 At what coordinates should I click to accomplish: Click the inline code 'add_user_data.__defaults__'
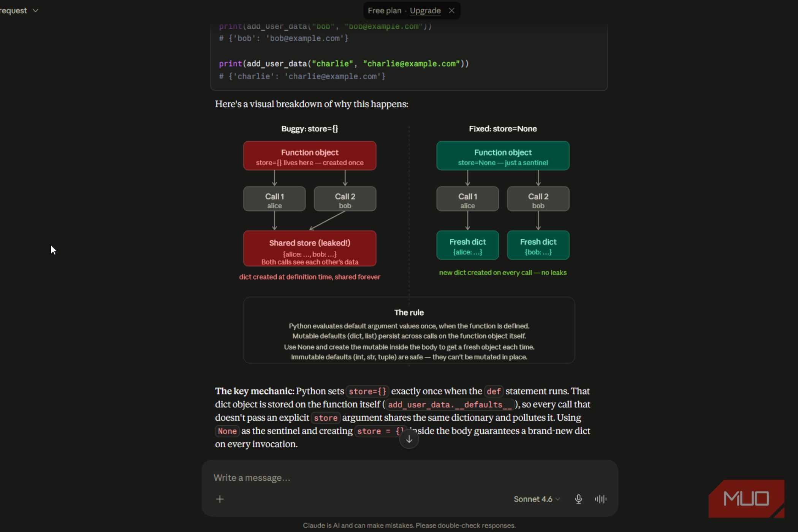pos(450,405)
